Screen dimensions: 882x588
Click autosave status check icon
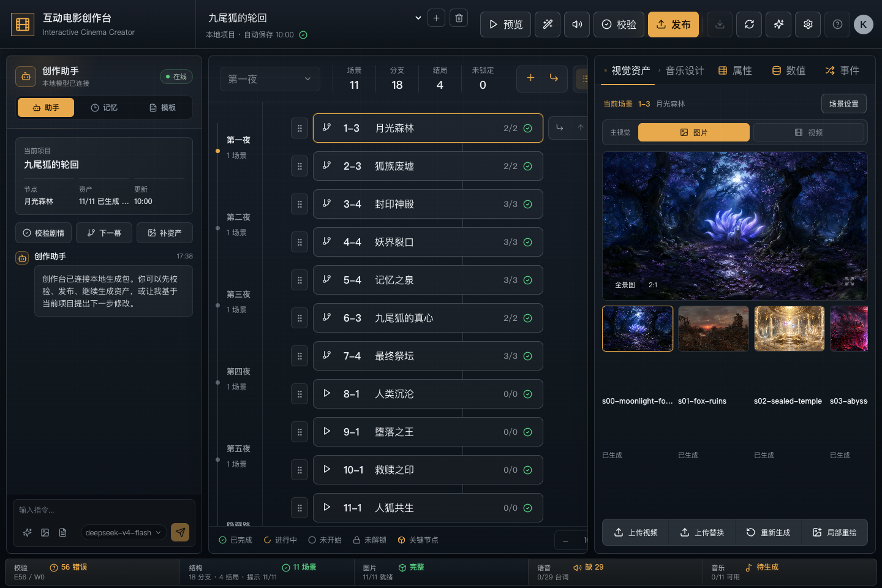[303, 35]
